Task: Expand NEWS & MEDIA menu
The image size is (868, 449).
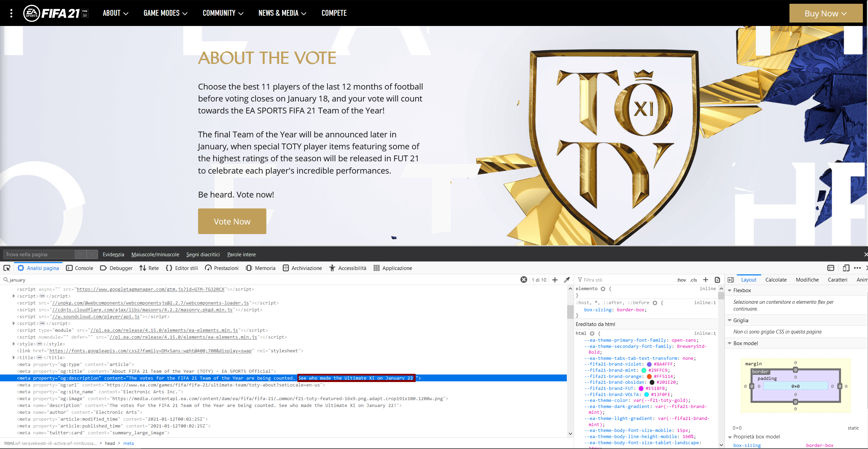Action: coord(282,13)
